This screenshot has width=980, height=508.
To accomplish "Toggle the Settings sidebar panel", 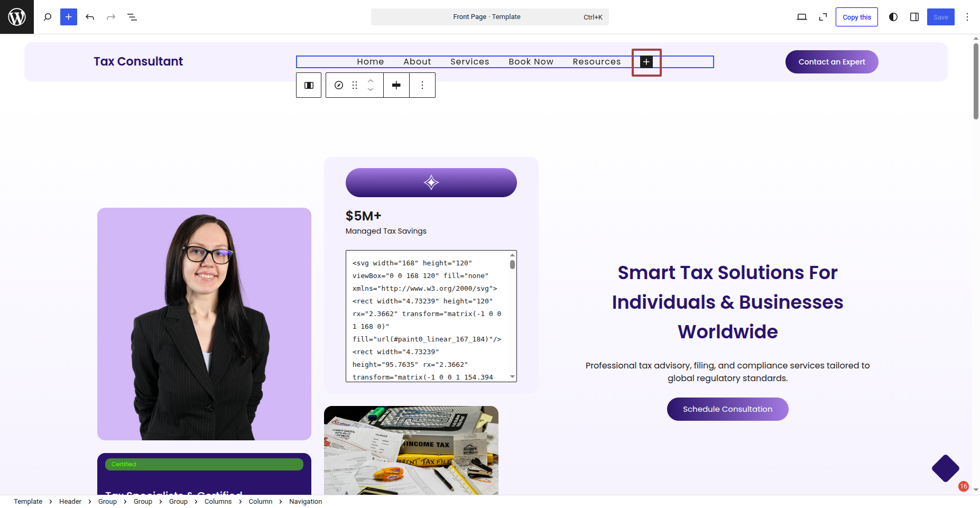I will pos(914,17).
